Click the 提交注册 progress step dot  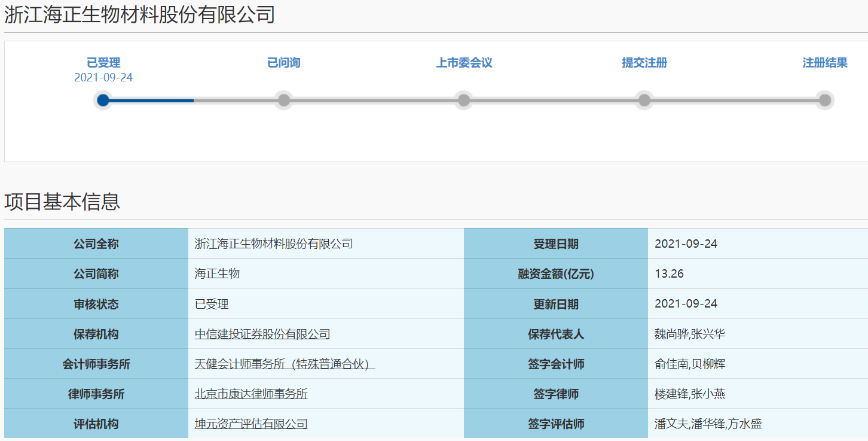pyautogui.click(x=644, y=100)
